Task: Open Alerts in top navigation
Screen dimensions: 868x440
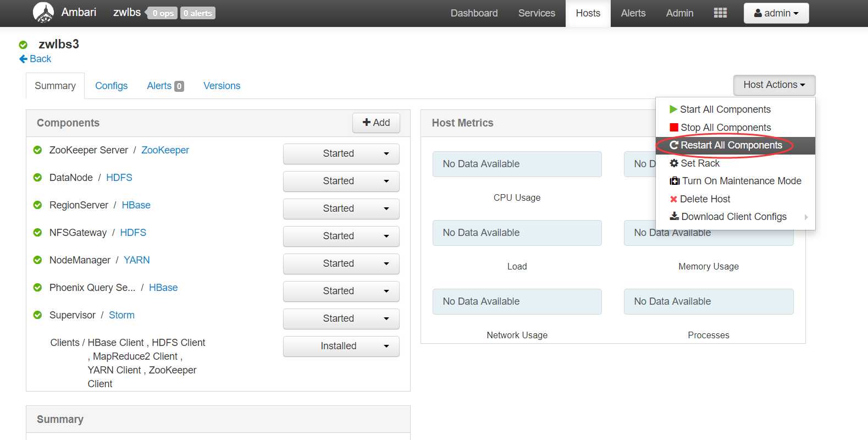Action: tap(633, 13)
